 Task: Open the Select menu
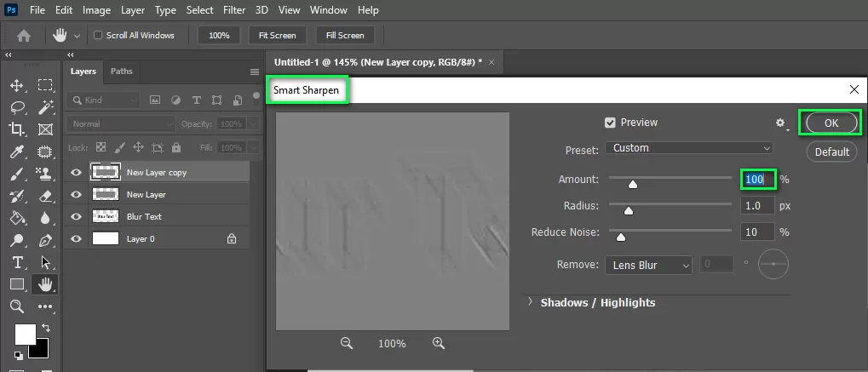coord(200,10)
